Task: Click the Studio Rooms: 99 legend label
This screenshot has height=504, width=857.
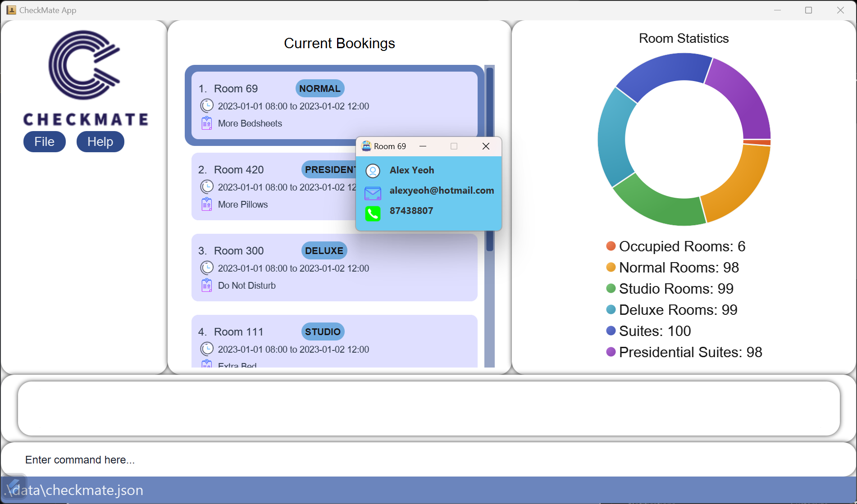Action: [676, 289]
